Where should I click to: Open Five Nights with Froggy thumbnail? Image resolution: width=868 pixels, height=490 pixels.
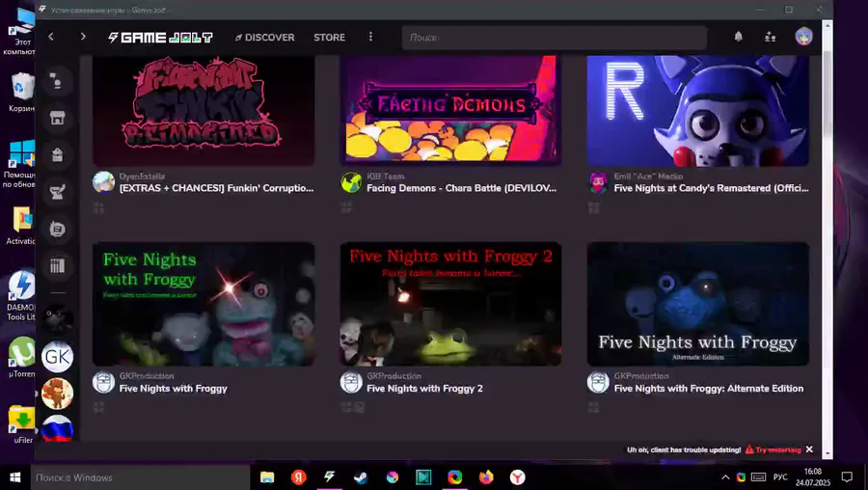tap(203, 304)
